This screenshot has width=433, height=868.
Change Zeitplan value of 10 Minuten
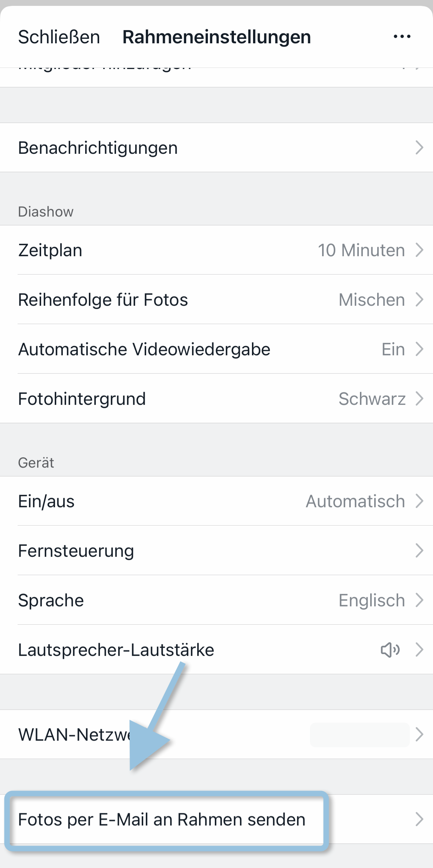click(x=361, y=250)
